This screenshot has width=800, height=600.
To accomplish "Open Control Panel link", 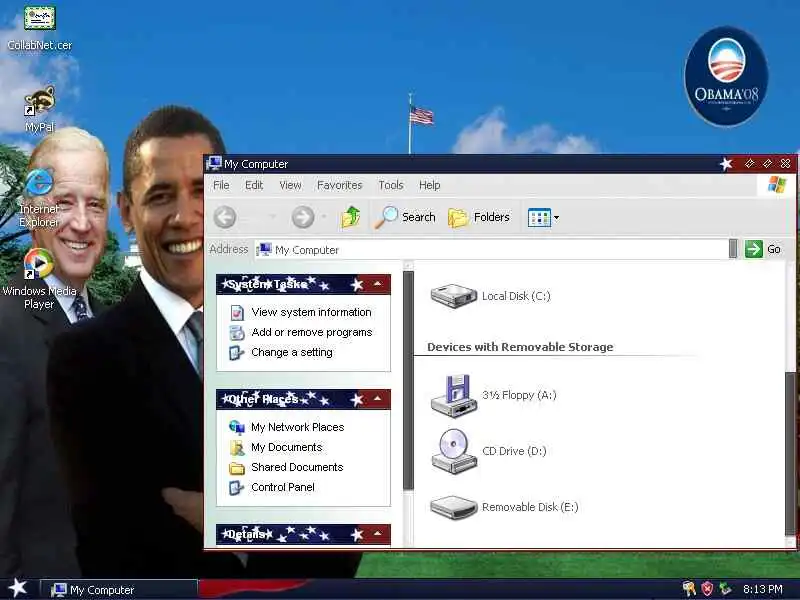I will click(x=283, y=487).
